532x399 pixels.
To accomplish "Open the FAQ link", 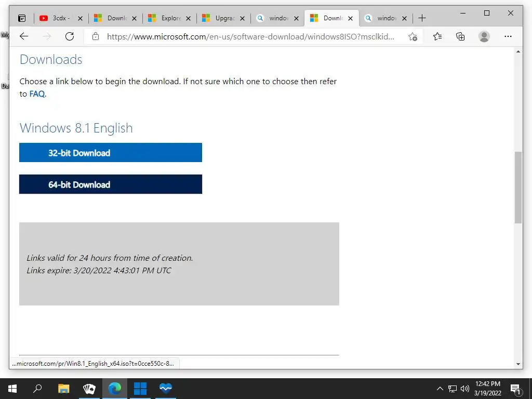I will coord(37,94).
